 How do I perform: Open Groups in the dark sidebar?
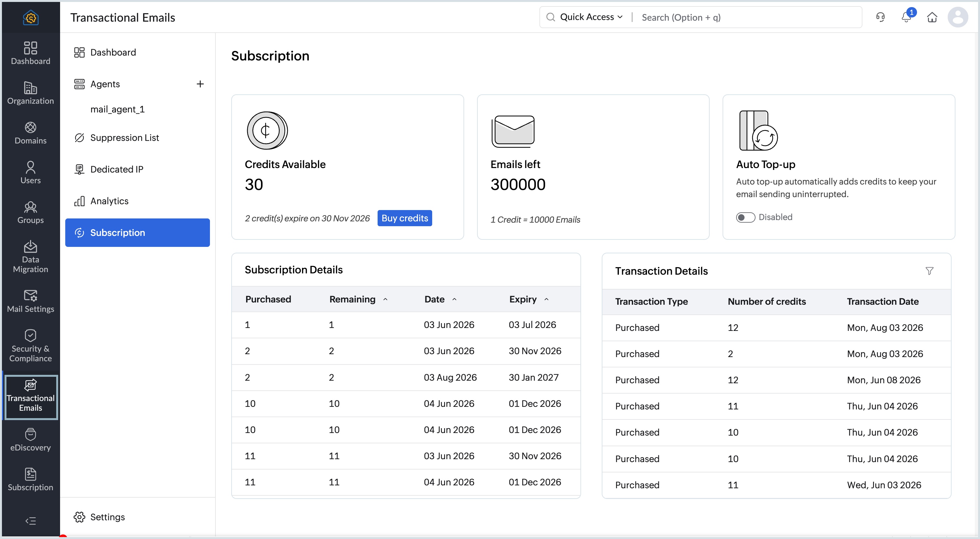pos(30,212)
